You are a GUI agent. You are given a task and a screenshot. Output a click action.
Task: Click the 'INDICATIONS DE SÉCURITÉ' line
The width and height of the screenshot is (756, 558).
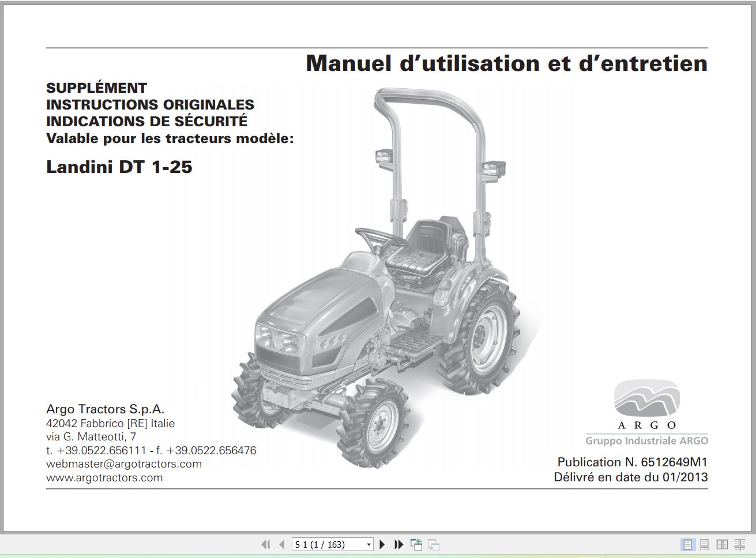147,121
